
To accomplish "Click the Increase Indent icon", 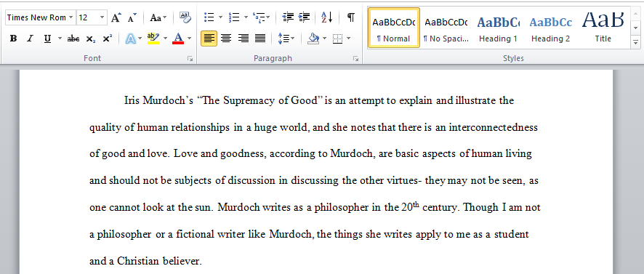I will [305, 17].
